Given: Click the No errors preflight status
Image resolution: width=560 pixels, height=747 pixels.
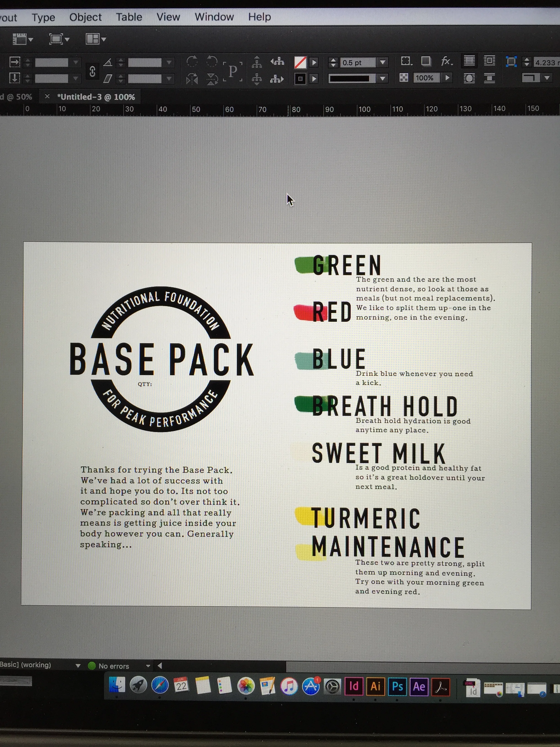Looking at the screenshot, I should (113, 666).
